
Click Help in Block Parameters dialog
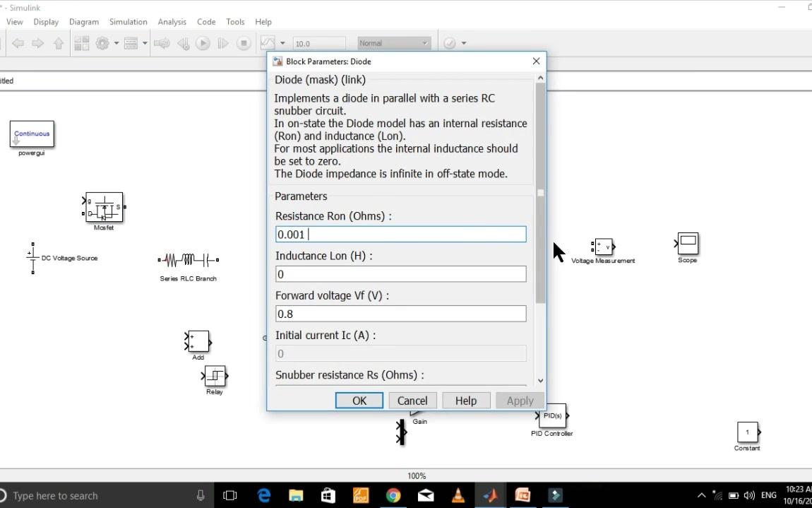465,401
